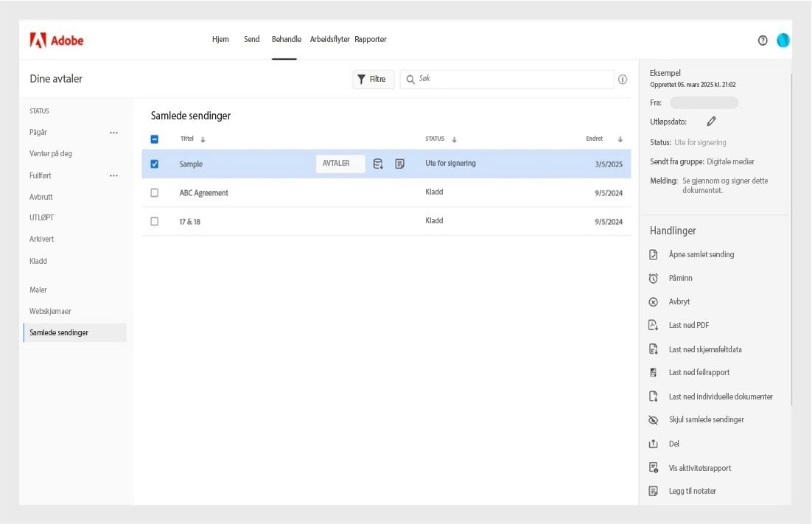This screenshot has width=812, height=524.
Task: Switch to the Rapporter tab
Action: coord(371,39)
